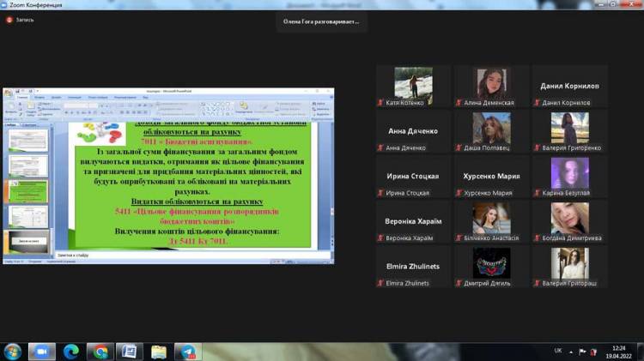Open Google Chrome from the taskbar
Viewport: 644px width, 361px height.
coord(100,352)
